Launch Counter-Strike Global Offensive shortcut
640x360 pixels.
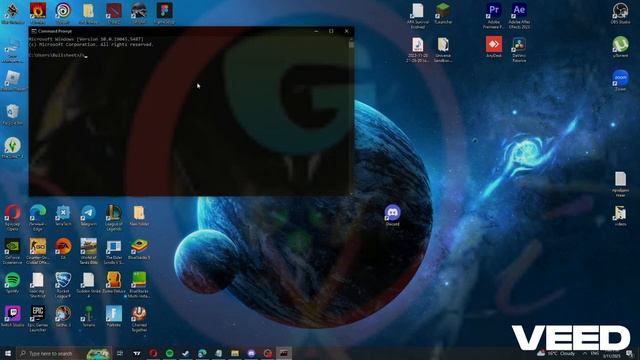click(x=38, y=251)
